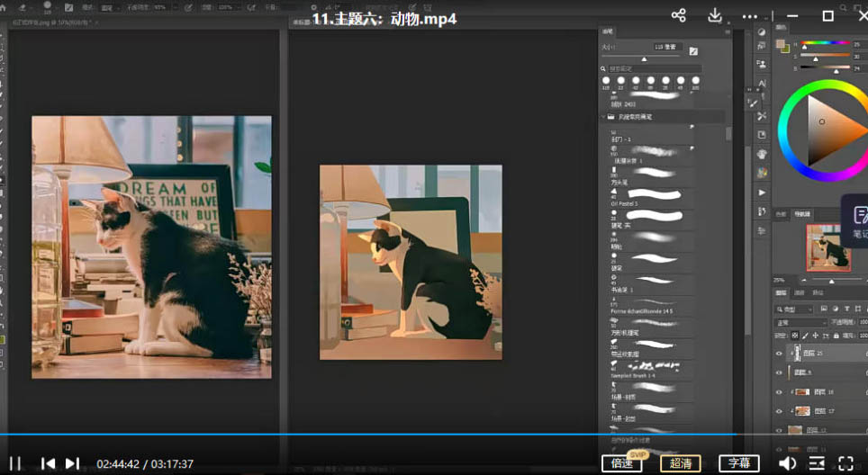Click the brush list scrollbar

728,133
